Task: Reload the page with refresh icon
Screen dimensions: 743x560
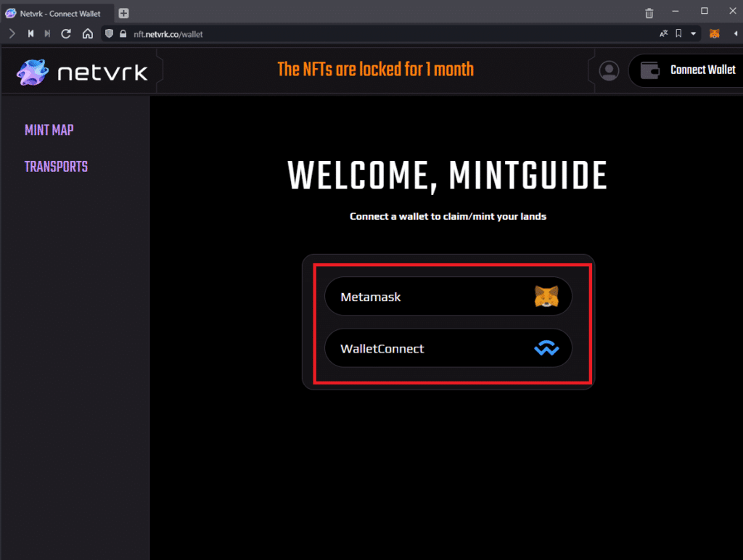Action: coord(66,33)
